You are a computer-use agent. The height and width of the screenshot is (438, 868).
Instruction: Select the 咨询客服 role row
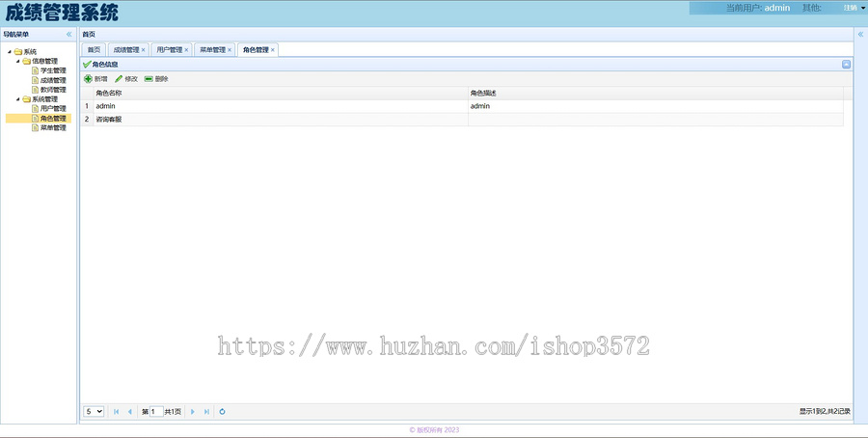pos(462,119)
